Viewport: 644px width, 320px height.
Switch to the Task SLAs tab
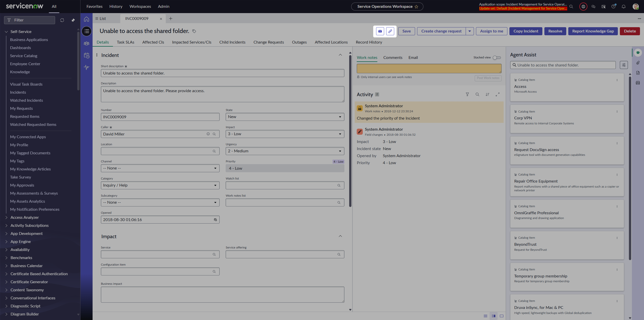pyautogui.click(x=125, y=42)
